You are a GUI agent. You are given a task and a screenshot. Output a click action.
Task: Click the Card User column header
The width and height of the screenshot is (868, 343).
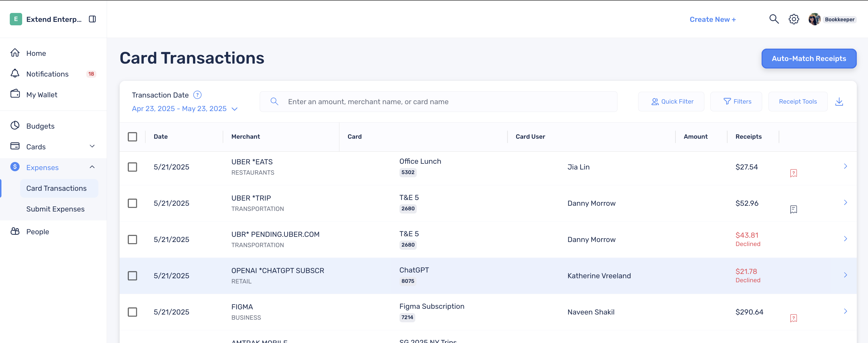tap(530, 137)
